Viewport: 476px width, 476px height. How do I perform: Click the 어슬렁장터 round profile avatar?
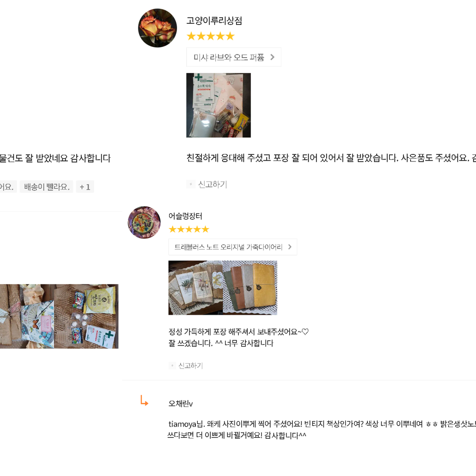click(x=144, y=222)
